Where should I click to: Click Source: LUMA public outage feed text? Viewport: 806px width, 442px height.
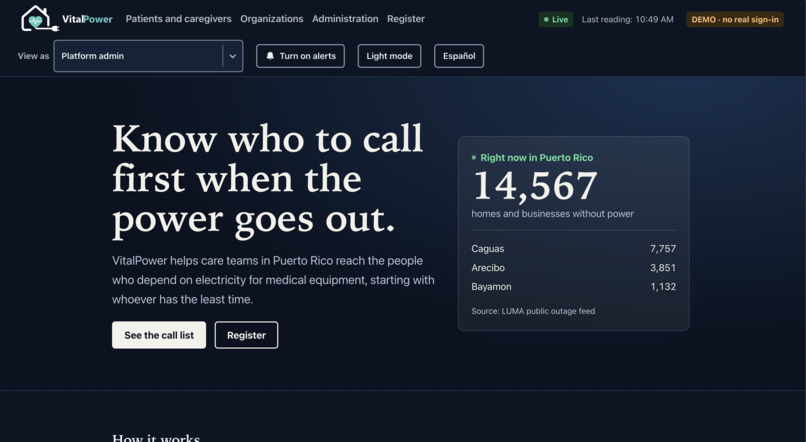click(533, 311)
